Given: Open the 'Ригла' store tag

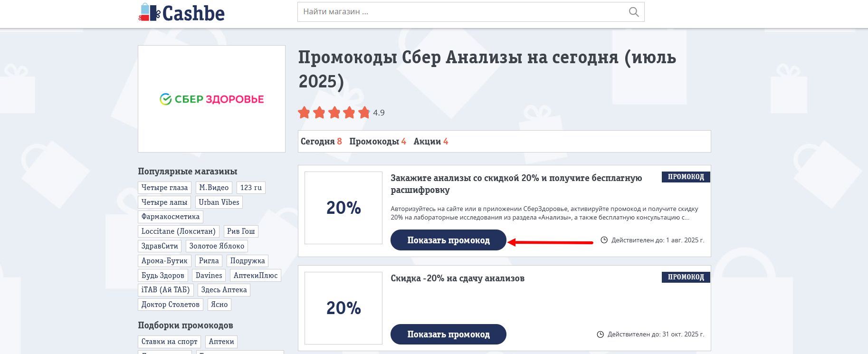Looking at the screenshot, I should click(209, 261).
